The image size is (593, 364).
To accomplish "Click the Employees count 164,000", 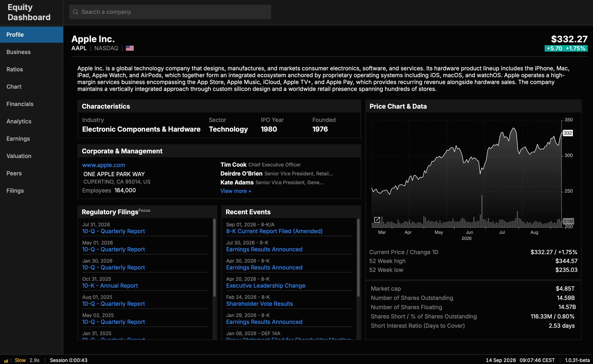I will tap(125, 190).
